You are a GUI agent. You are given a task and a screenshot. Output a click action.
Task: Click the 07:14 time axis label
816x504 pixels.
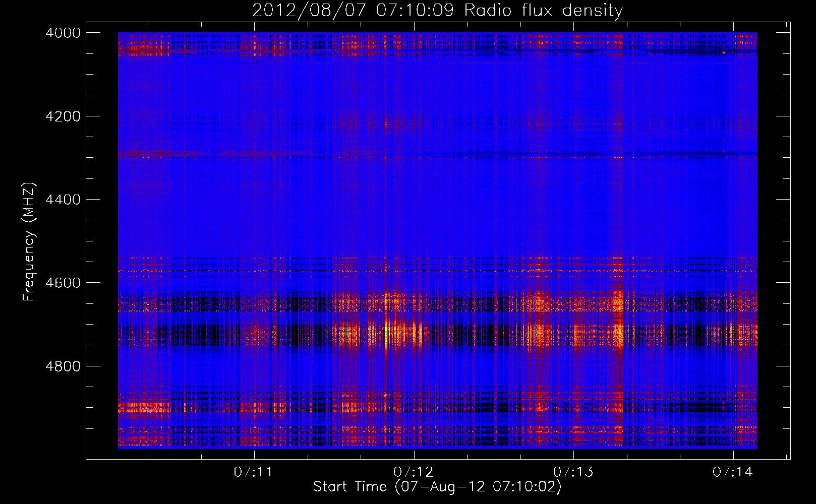(x=733, y=472)
